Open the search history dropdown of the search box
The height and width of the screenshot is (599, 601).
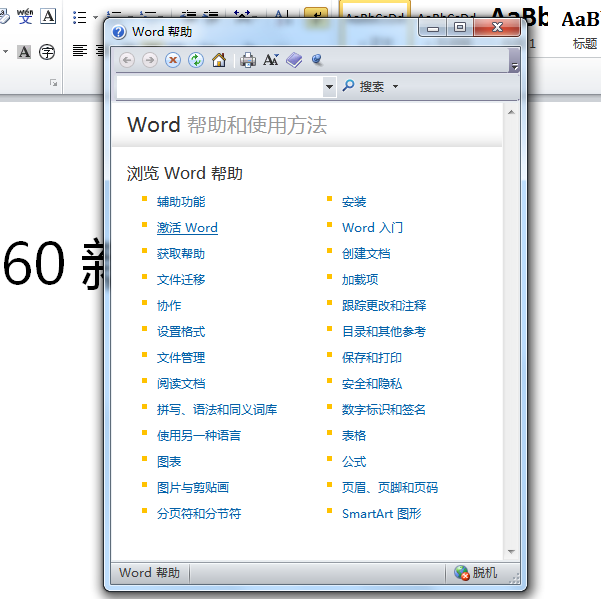[329, 87]
